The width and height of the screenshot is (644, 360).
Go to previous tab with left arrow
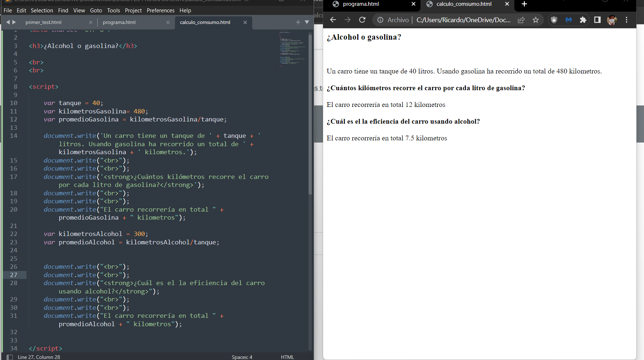coord(8,22)
